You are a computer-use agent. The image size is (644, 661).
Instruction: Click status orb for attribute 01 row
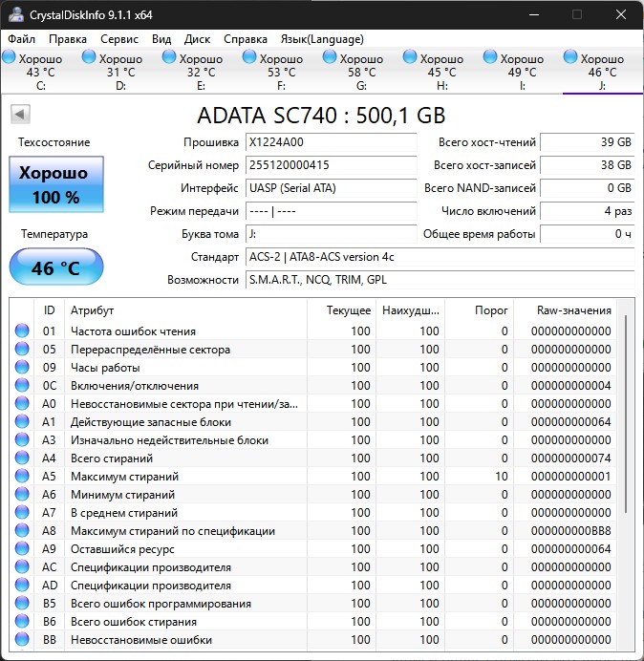(x=22, y=330)
